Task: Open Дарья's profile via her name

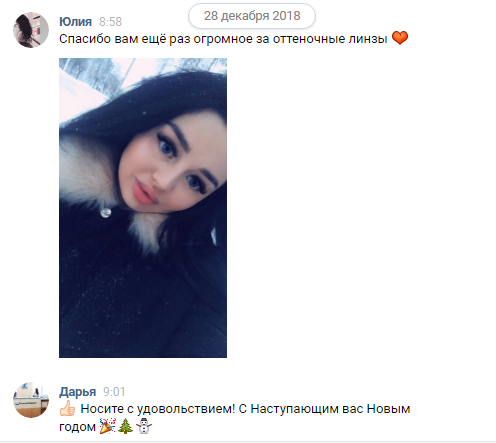Action: tap(78, 392)
